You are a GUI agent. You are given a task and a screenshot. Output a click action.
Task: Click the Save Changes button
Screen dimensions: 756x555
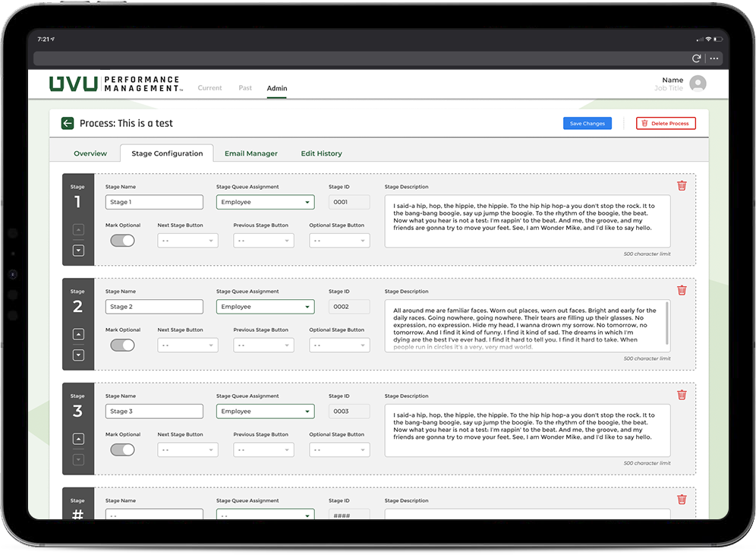(x=587, y=124)
